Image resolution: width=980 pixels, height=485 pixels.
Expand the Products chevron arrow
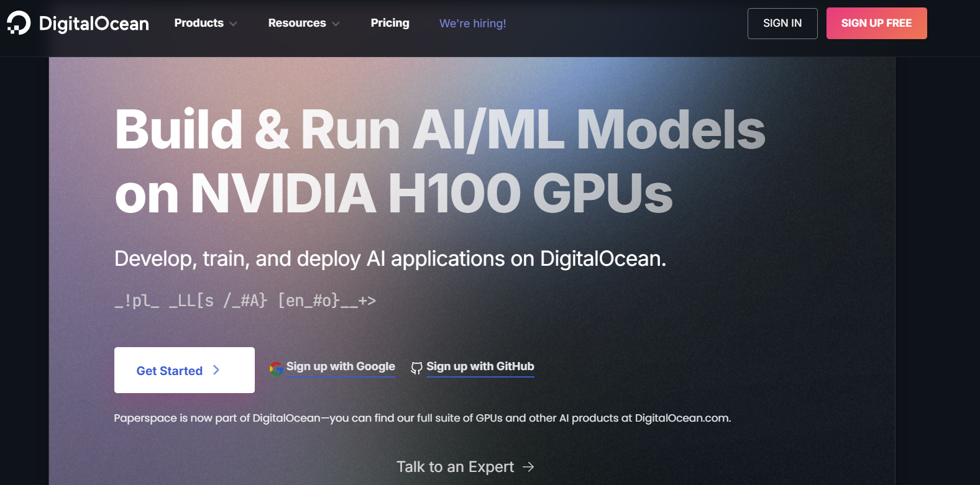(x=233, y=24)
